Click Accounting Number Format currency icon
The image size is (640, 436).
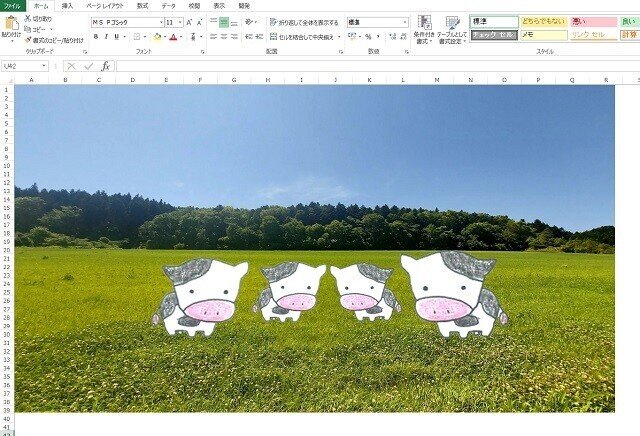tap(352, 37)
